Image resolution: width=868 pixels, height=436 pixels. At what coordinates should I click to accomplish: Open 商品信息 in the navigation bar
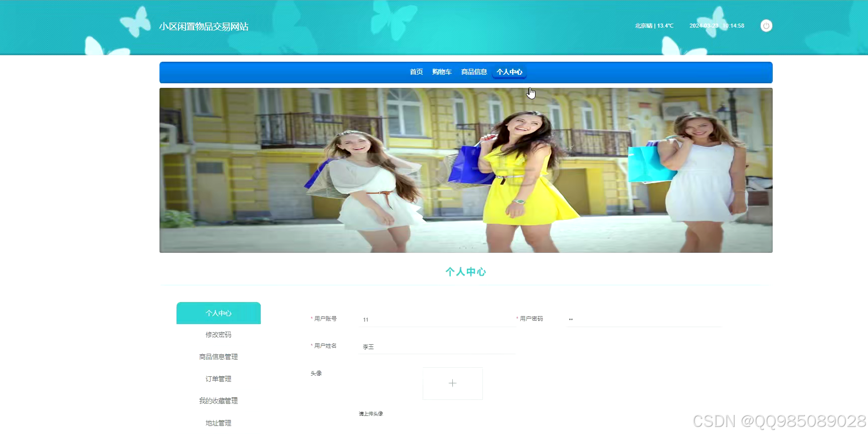474,72
